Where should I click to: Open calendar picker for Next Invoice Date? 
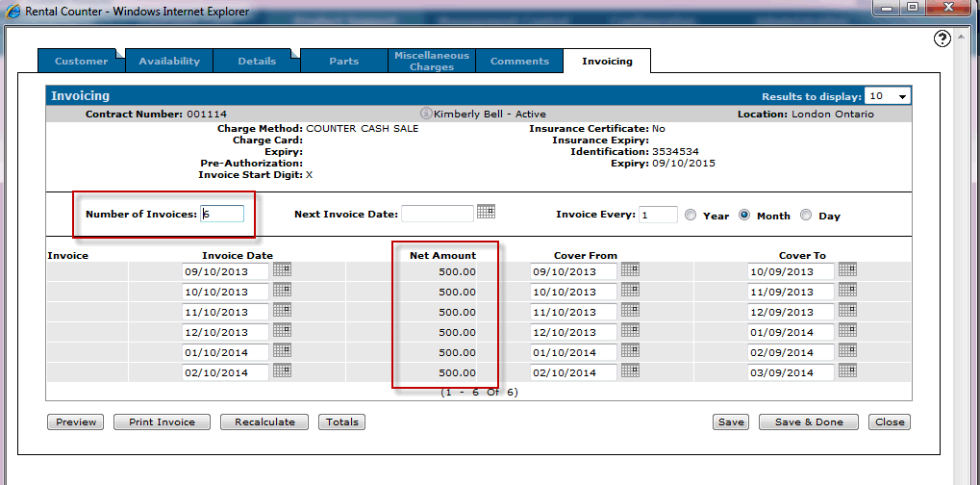coord(486,212)
